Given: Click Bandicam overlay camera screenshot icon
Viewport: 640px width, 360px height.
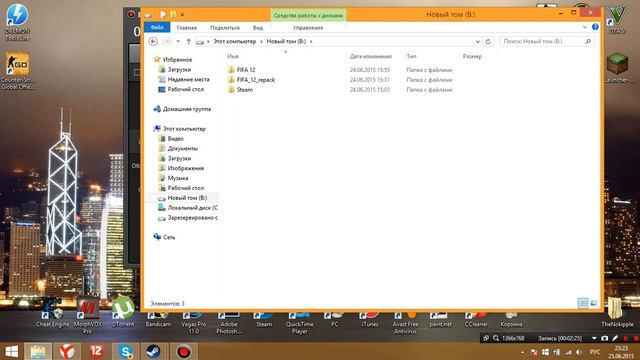Looking at the screenshot, I should (604, 338).
